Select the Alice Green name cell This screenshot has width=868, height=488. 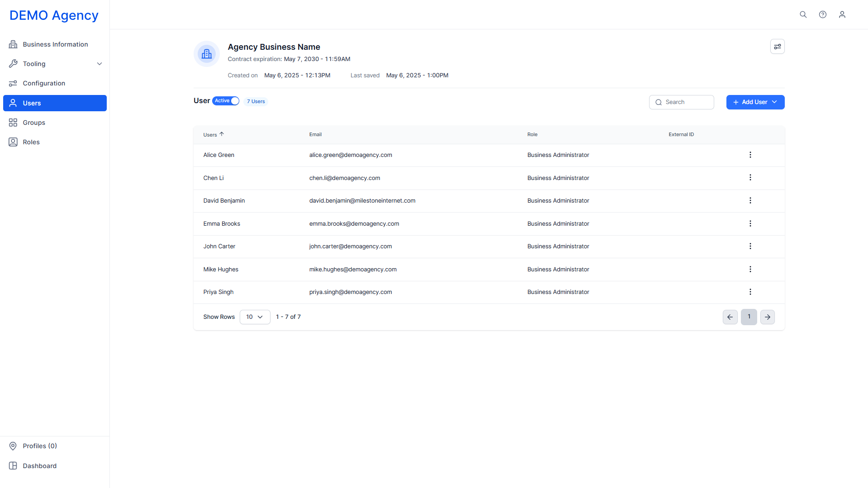click(219, 155)
